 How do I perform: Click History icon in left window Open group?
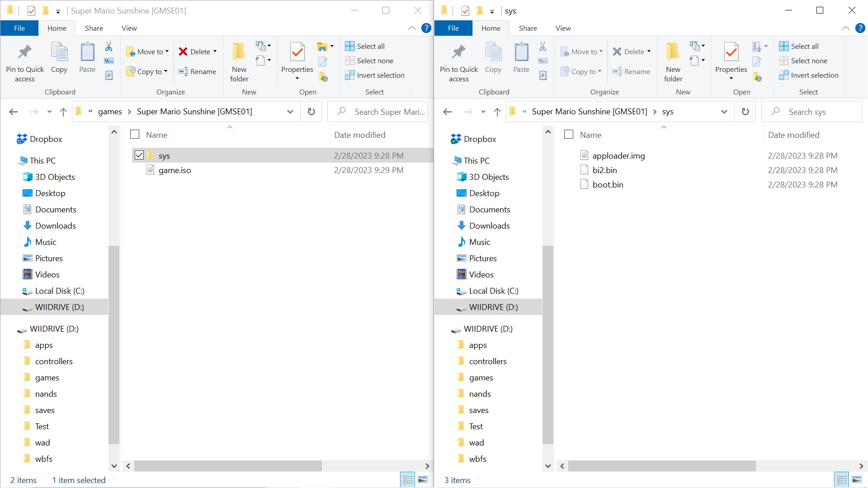tap(323, 76)
